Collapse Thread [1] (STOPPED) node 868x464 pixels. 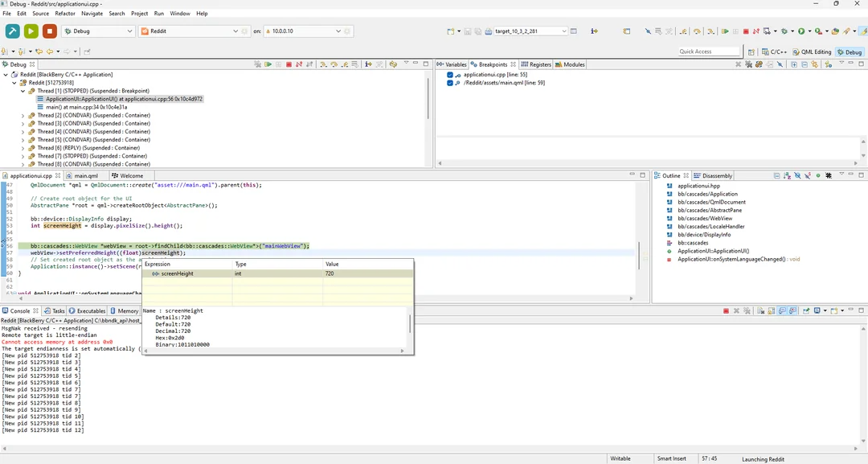click(x=23, y=91)
